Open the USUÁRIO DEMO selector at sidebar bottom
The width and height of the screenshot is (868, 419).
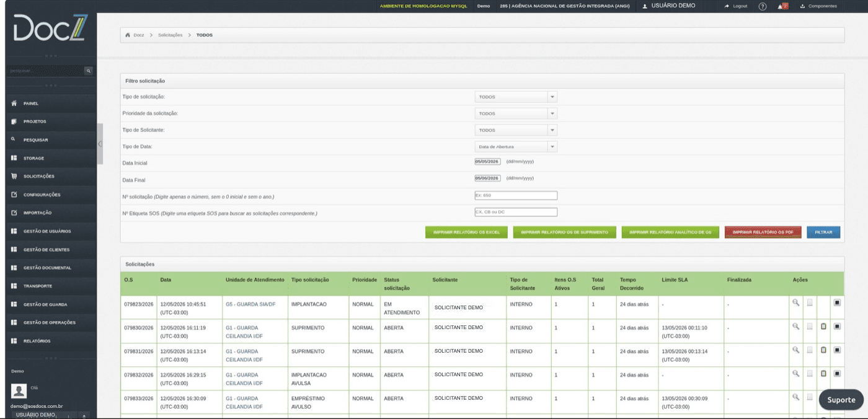point(50,415)
